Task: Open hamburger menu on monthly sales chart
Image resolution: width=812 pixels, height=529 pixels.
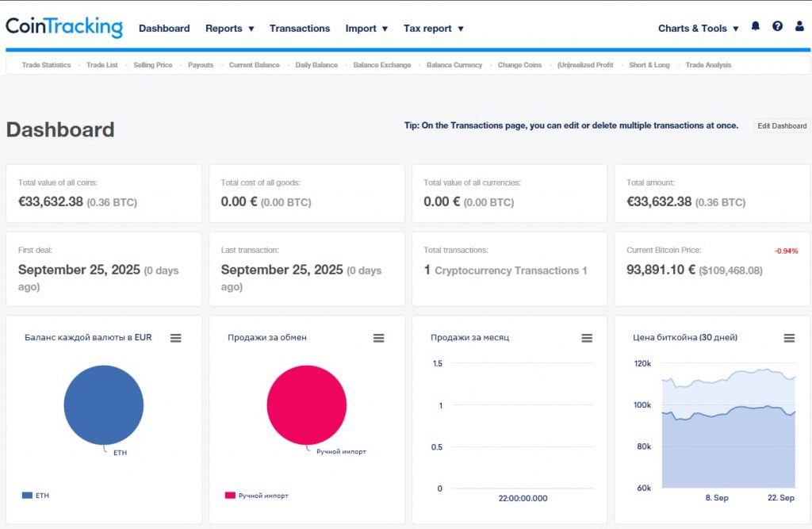Action: (x=587, y=338)
